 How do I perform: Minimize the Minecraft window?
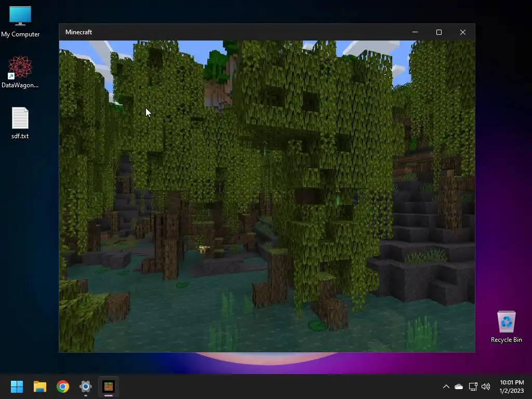(415, 32)
